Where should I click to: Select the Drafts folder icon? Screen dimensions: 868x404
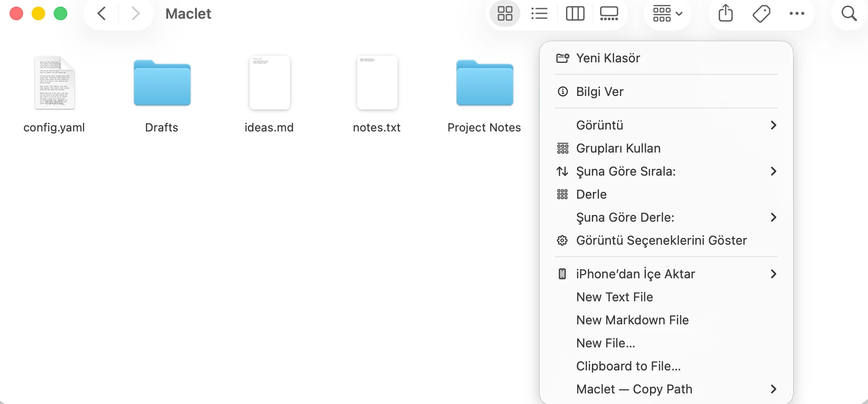(x=162, y=83)
